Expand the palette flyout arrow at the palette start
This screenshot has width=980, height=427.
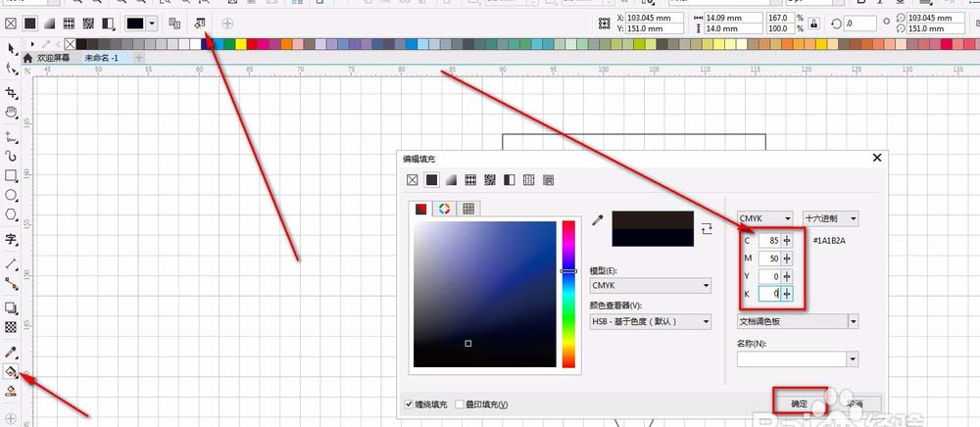coord(32,44)
